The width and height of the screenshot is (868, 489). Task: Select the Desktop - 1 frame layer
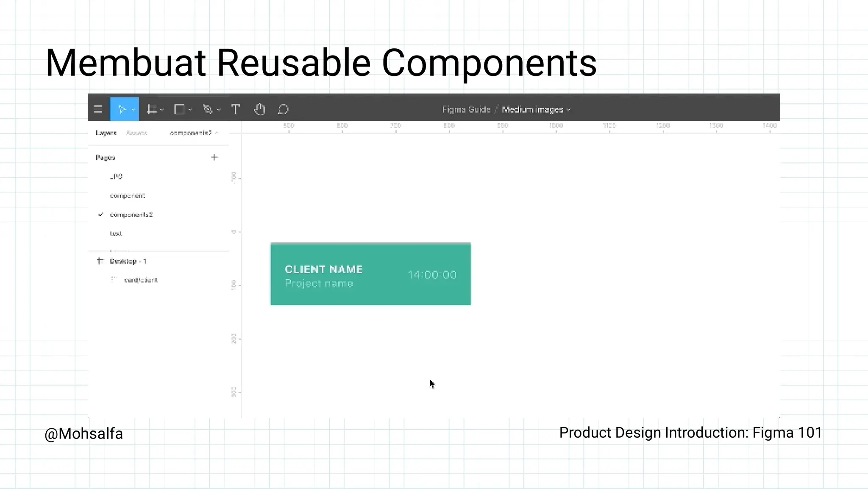click(x=128, y=261)
